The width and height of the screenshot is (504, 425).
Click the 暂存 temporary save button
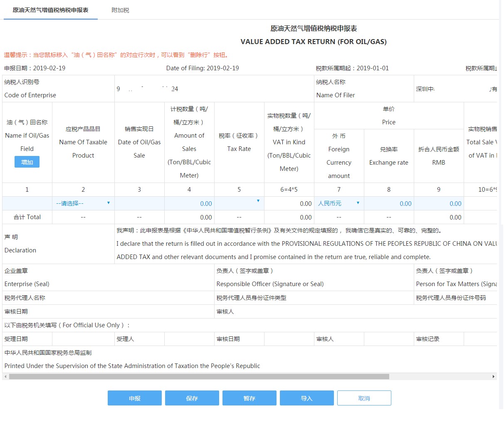[249, 398]
